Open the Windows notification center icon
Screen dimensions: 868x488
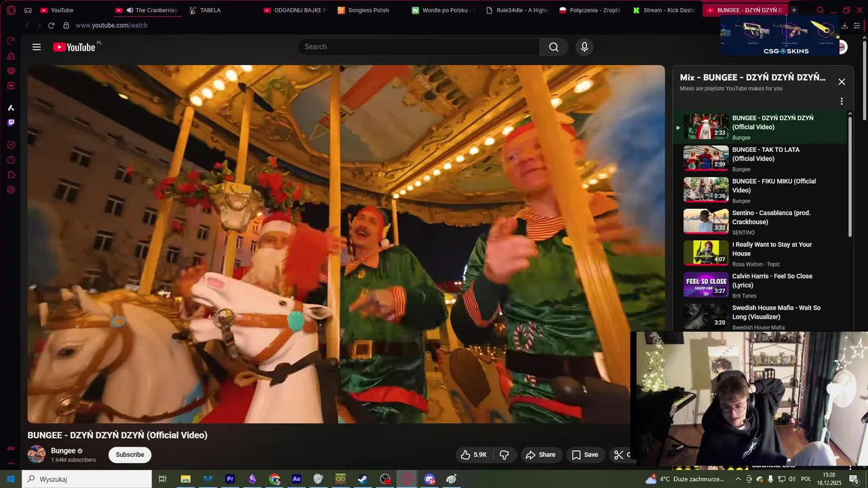tap(855, 479)
